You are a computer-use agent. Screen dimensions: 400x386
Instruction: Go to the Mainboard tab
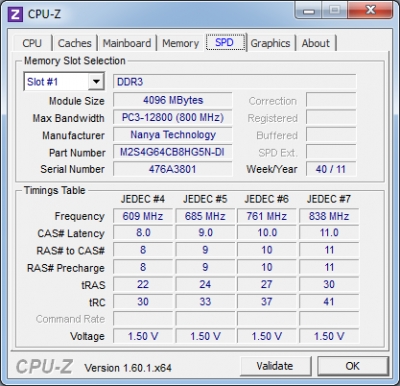pyautogui.click(x=127, y=43)
